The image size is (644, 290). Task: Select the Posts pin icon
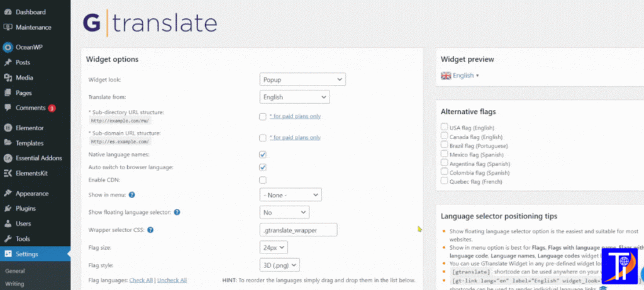[x=8, y=62]
